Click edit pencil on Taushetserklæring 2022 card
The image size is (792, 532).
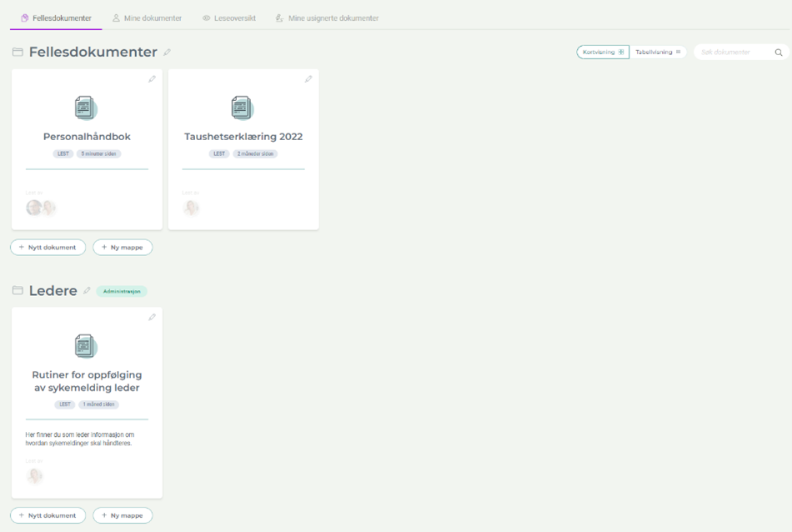[308, 79]
